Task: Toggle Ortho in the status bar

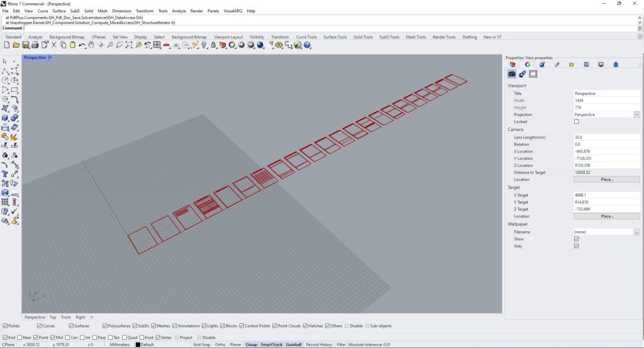Action: click(220, 345)
